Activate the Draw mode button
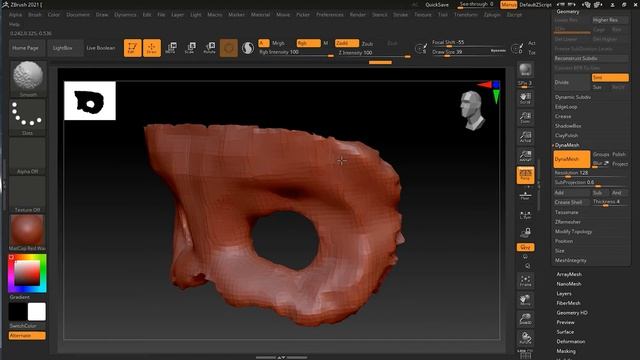The image size is (640, 360). click(151, 48)
